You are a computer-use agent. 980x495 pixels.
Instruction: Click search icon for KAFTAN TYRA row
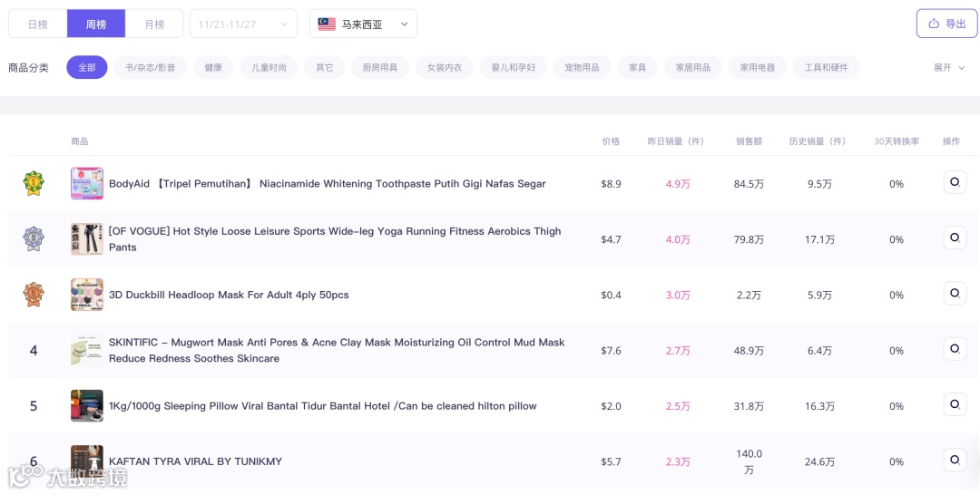click(x=955, y=460)
